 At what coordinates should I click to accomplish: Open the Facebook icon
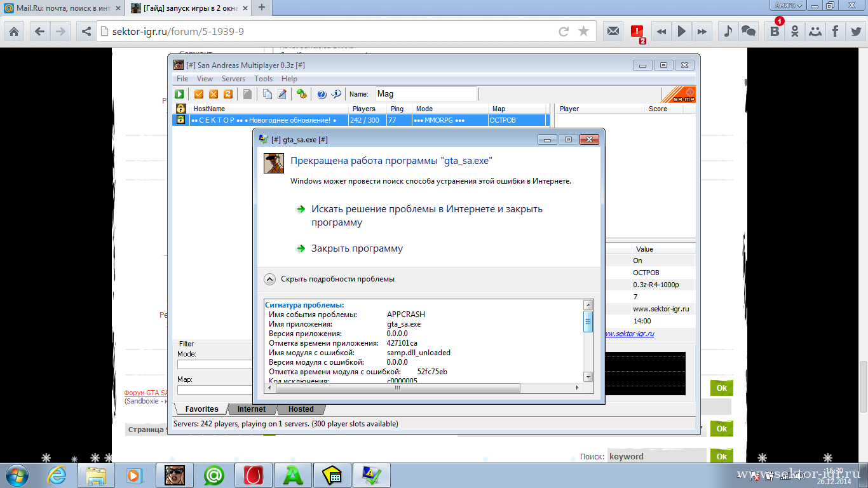(x=835, y=30)
